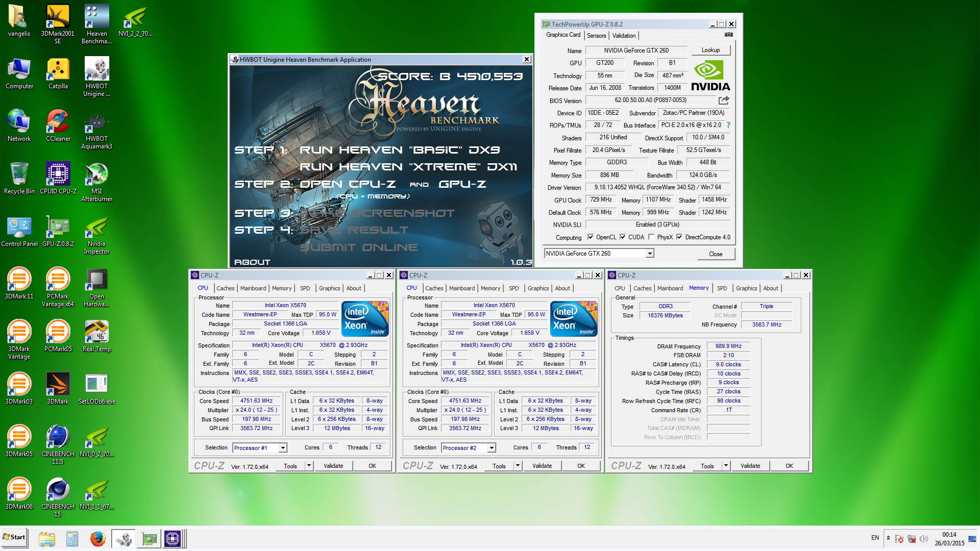Viewport: 980px width, 551px height.
Task: Toggle DirectCompute 4.0 checkbox in GPU-Z
Action: coord(679,237)
